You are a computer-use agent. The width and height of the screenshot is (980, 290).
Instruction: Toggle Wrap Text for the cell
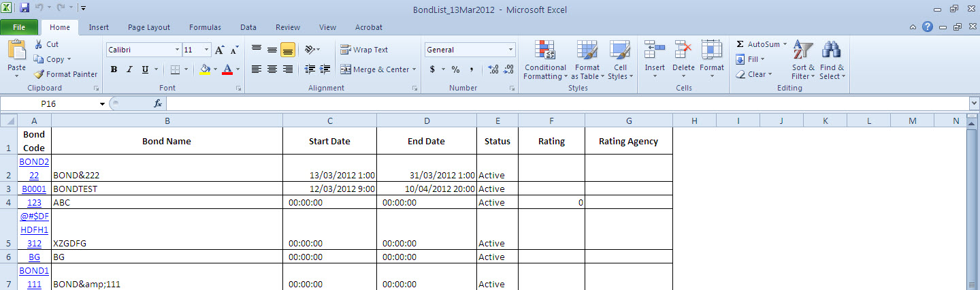tap(364, 50)
